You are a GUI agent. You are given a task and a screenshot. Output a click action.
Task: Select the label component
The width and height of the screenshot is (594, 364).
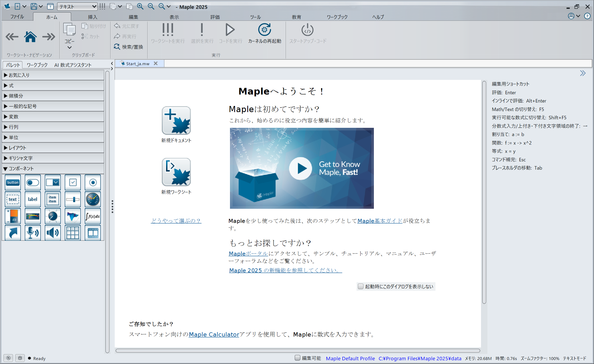click(33, 199)
